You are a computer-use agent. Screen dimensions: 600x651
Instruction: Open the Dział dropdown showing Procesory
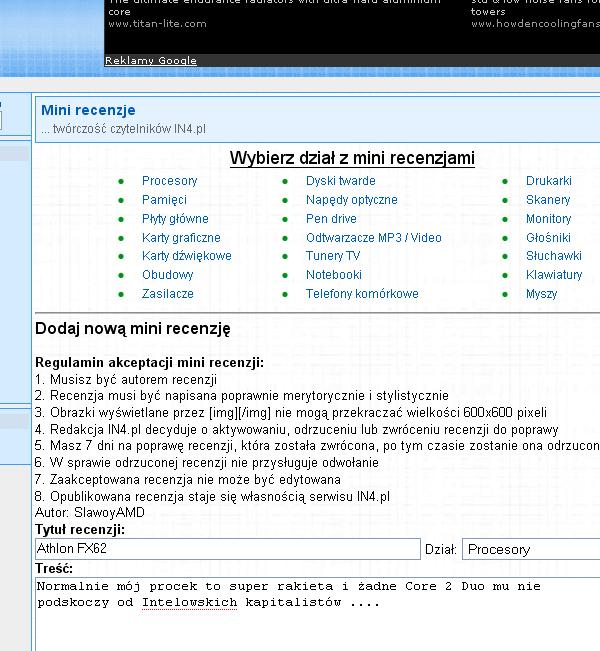click(x=531, y=549)
